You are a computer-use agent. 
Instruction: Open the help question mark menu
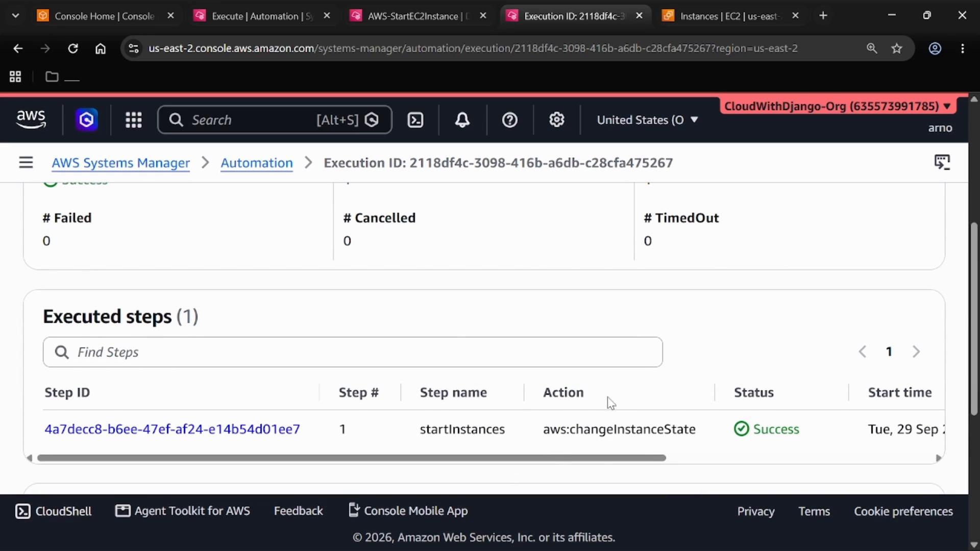pos(510,120)
